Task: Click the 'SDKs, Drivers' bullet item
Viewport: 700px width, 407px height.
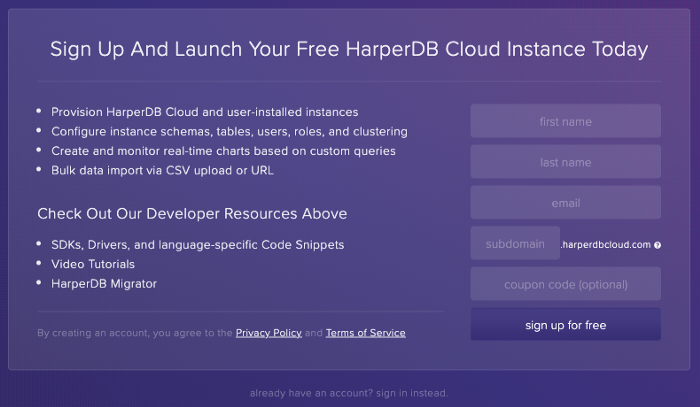Action: pos(197,245)
